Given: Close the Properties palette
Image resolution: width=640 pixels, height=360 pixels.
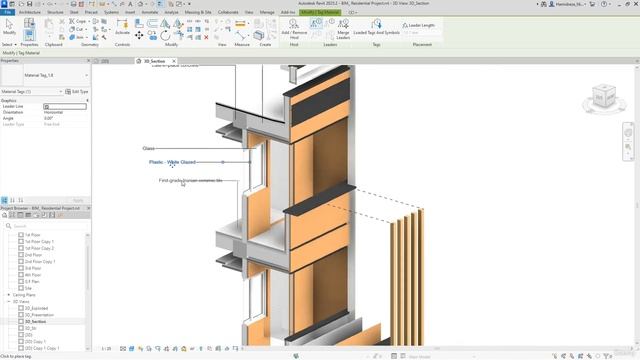Looking at the screenshot, I should coord(88,60).
